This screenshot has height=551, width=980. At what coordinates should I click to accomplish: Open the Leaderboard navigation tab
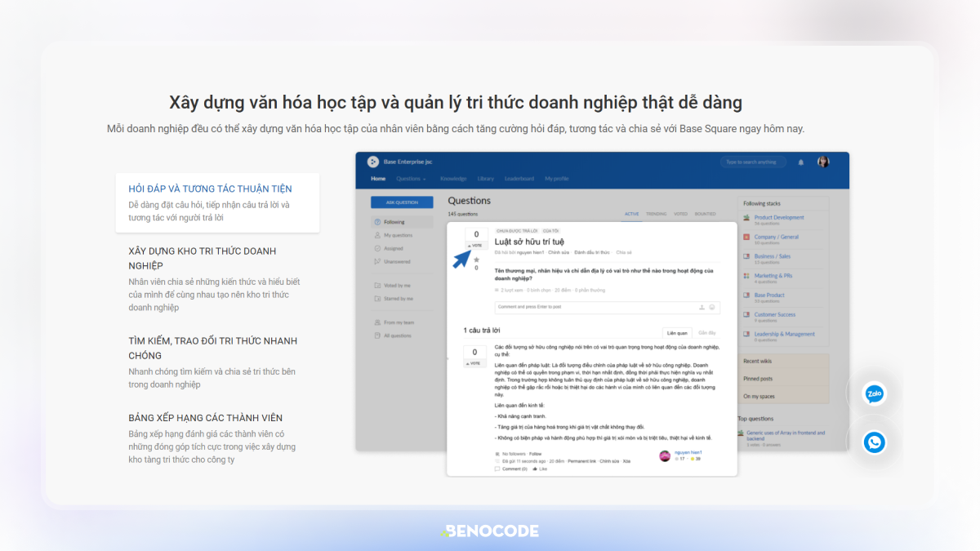click(519, 179)
